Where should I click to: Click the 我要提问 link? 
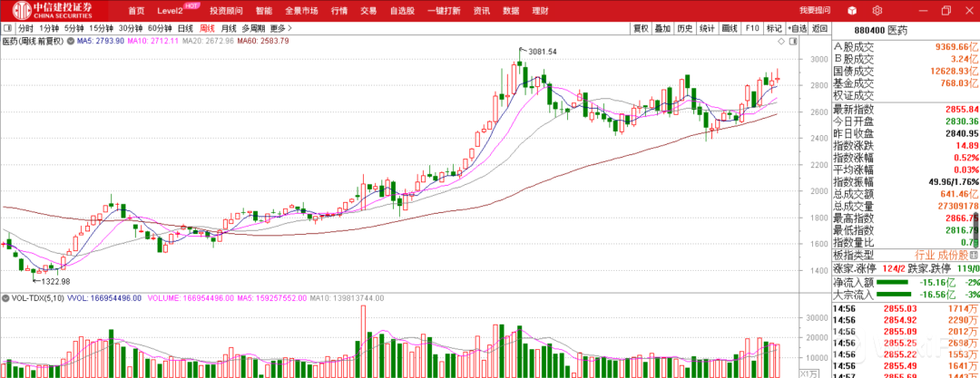coord(814,10)
